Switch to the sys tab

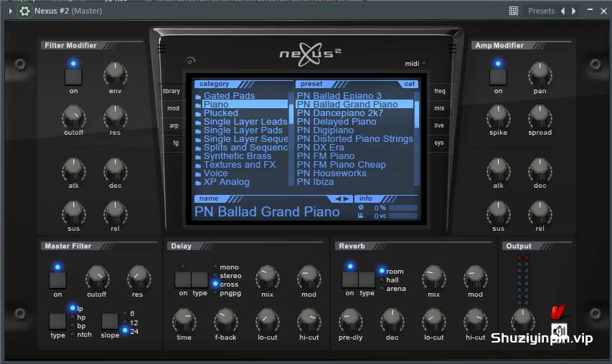[438, 143]
